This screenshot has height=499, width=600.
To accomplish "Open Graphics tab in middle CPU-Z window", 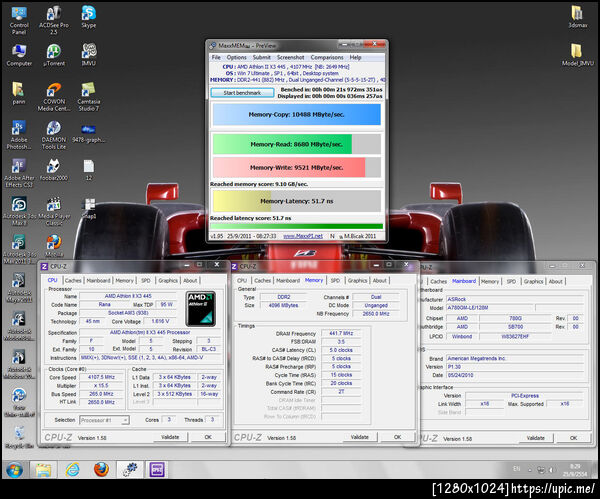I will 357,280.
